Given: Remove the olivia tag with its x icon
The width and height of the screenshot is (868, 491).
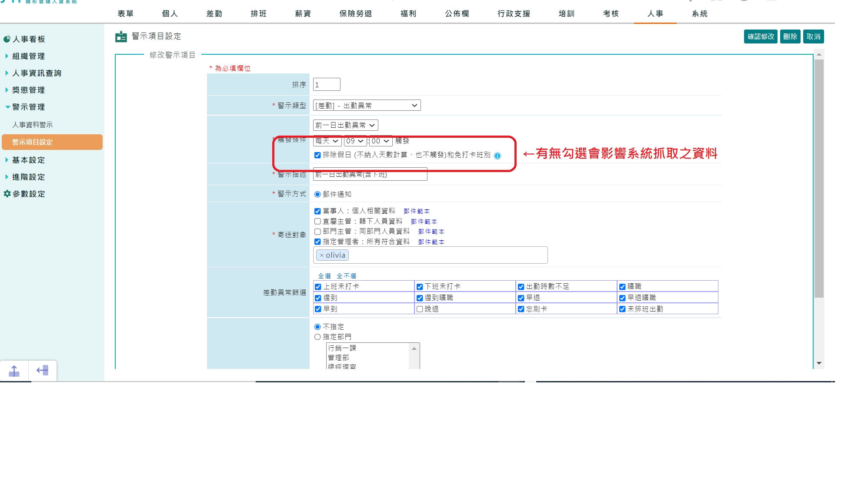Looking at the screenshot, I should pos(322,255).
